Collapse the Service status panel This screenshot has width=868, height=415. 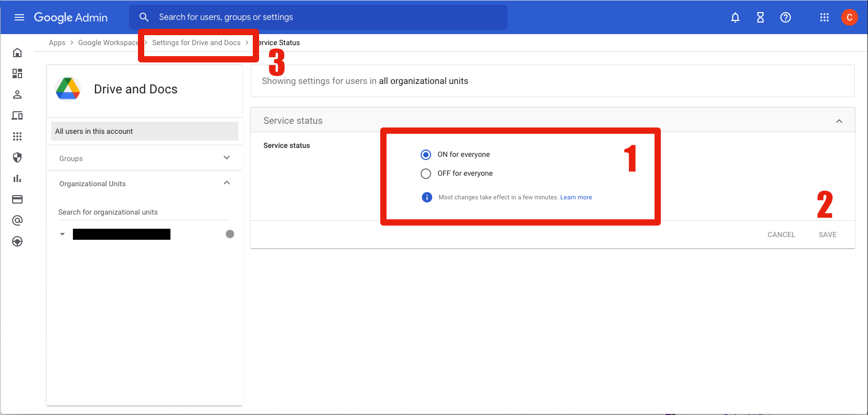click(839, 121)
